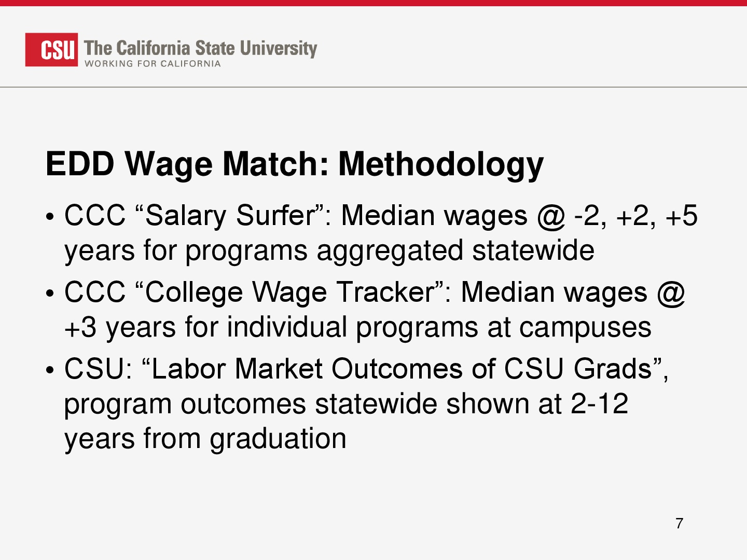Click "The California State University" wordmark
Viewport: 747px width, 560px height.
click(200, 48)
